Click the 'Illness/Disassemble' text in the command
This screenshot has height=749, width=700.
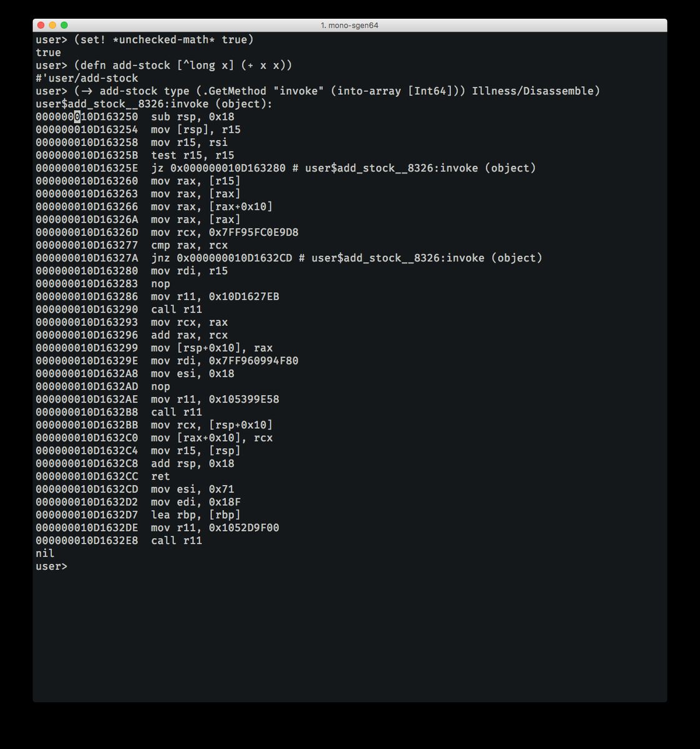click(536, 91)
